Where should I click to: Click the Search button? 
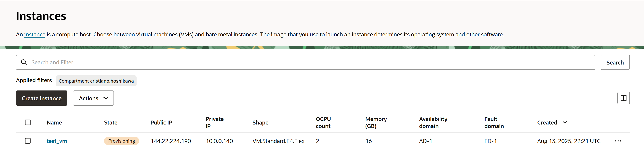615,62
